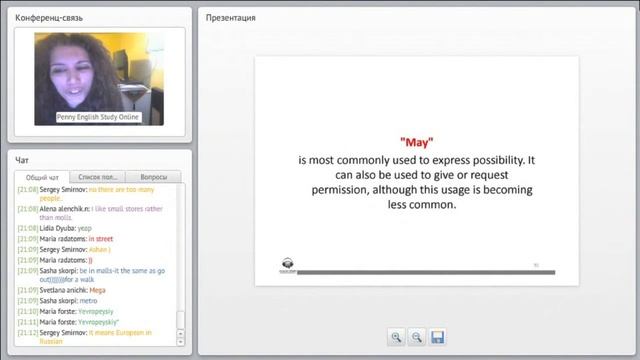Click the Чат panel title
The width and height of the screenshot is (640, 360).
pyautogui.click(x=22, y=160)
